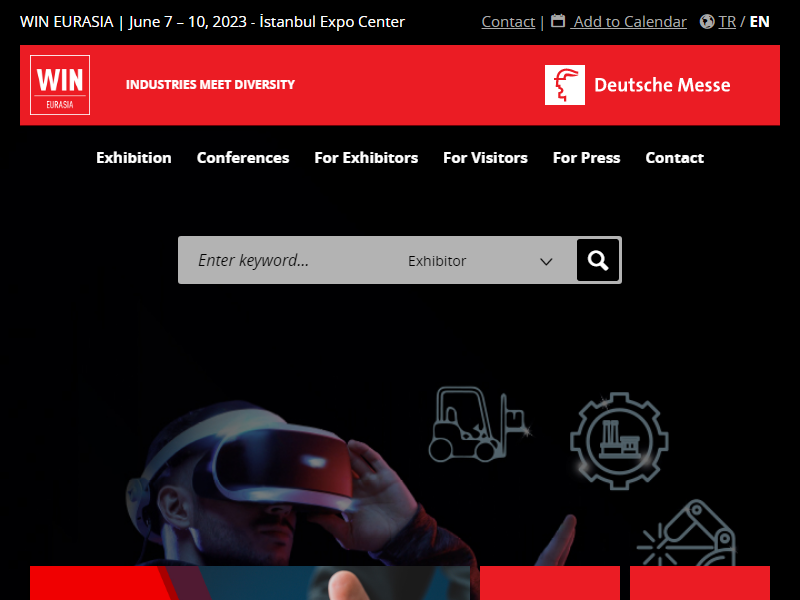This screenshot has height=600, width=800.
Task: Click the forklift outline icon
Action: [x=479, y=424]
